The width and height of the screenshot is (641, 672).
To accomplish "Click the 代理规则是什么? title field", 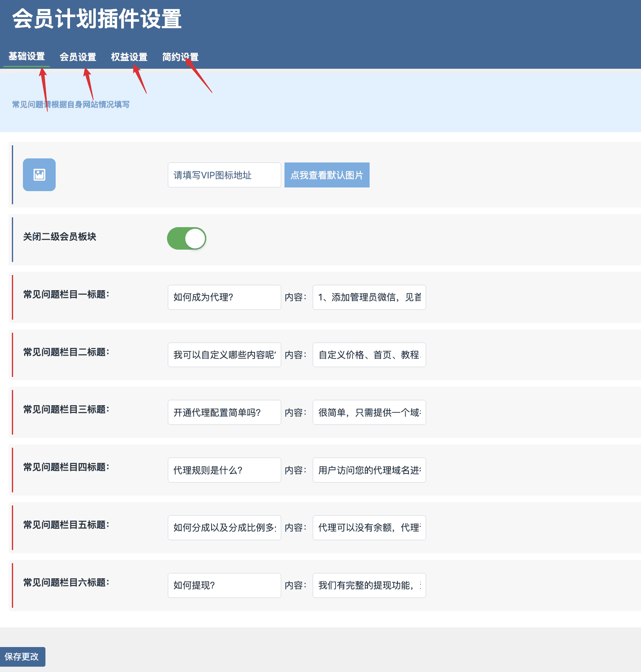I will point(224,470).
